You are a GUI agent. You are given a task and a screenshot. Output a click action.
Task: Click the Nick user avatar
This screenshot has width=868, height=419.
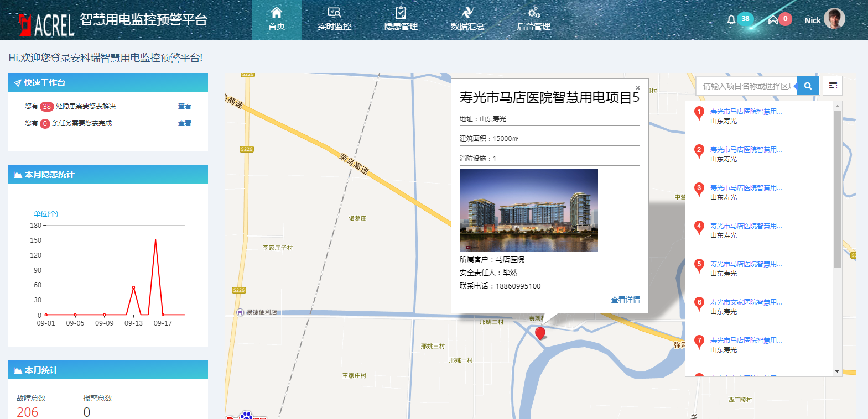click(834, 19)
